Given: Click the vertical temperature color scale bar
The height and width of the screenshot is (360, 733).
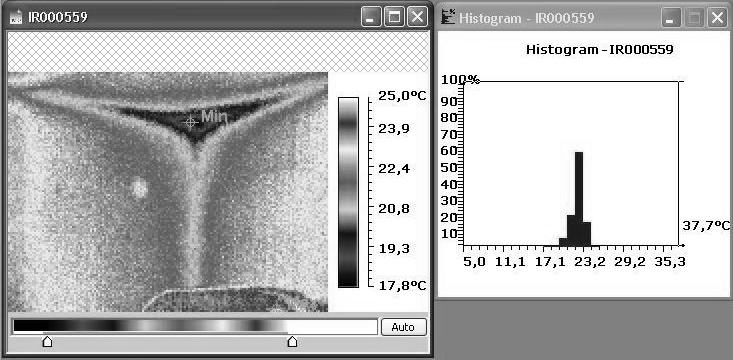Looking at the screenshot, I should click(348, 192).
